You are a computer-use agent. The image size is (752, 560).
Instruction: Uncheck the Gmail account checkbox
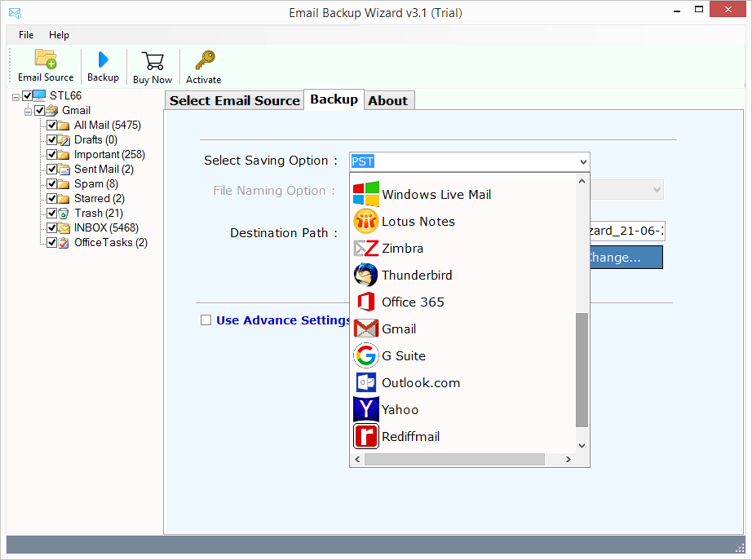[x=39, y=111]
